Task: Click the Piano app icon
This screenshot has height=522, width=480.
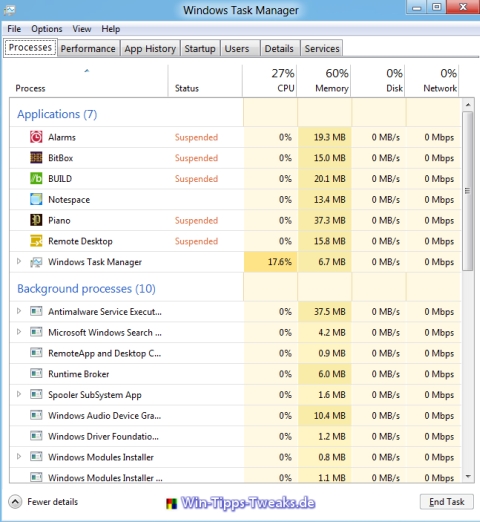Action: (x=36, y=220)
